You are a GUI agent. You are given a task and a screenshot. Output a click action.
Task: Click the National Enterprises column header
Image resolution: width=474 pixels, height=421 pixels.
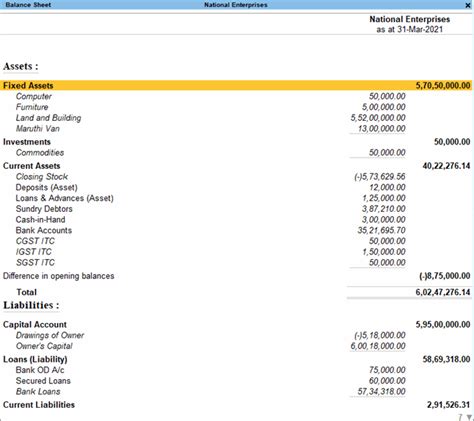coord(410,19)
